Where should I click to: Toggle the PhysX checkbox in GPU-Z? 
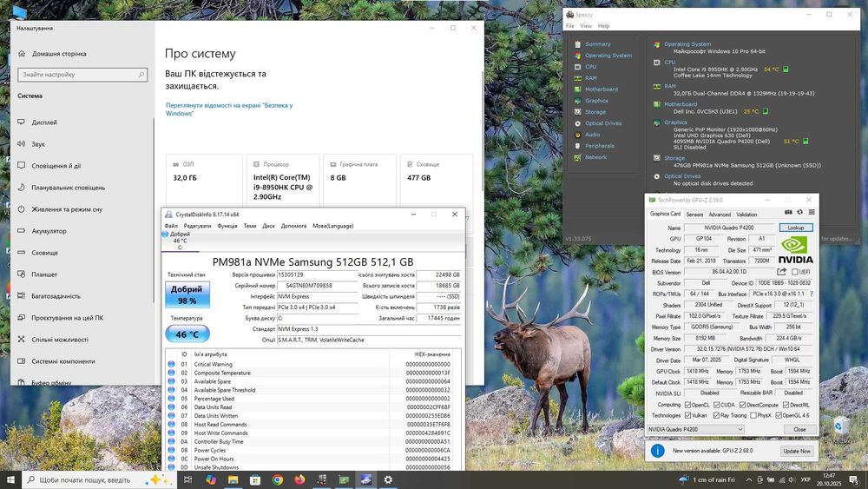pyautogui.click(x=753, y=415)
